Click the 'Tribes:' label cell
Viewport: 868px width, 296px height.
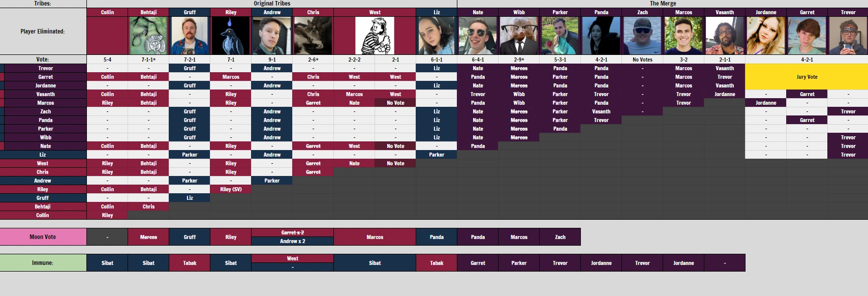coord(43,4)
